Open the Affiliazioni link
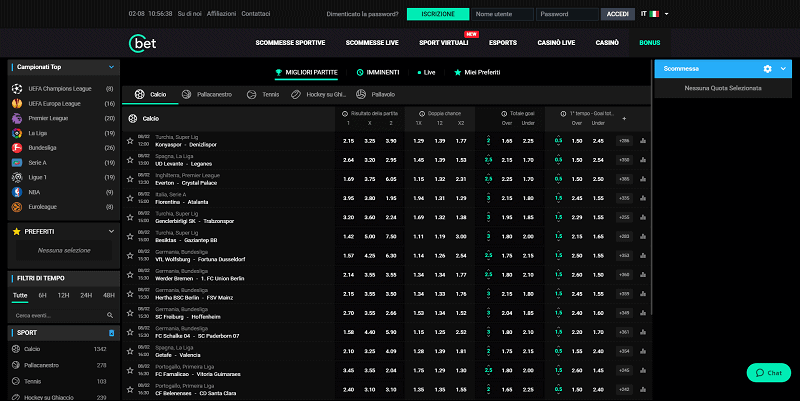 [x=221, y=14]
